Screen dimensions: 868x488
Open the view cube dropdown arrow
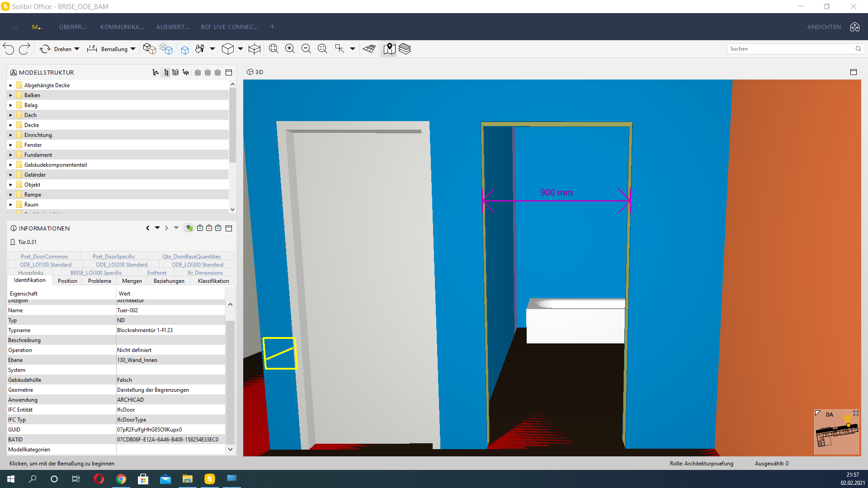pyautogui.click(x=241, y=49)
